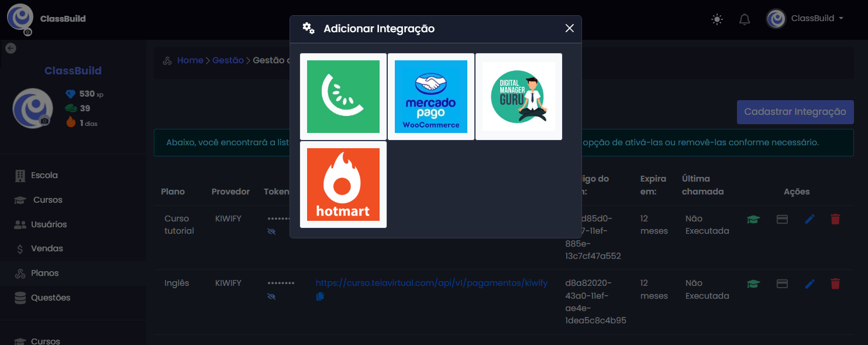Image resolution: width=868 pixels, height=345 pixels.
Task: Select the Mercado Pago WooCommerce integration
Action: pyautogui.click(x=431, y=97)
